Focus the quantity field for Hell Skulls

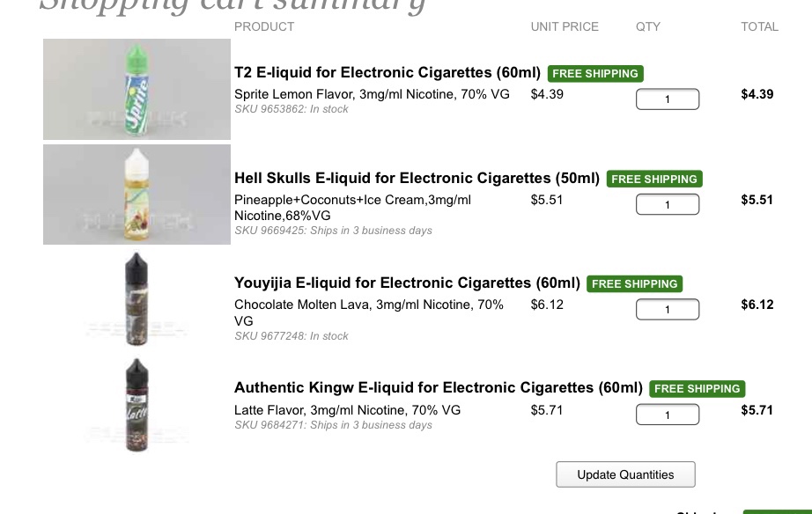tap(668, 205)
